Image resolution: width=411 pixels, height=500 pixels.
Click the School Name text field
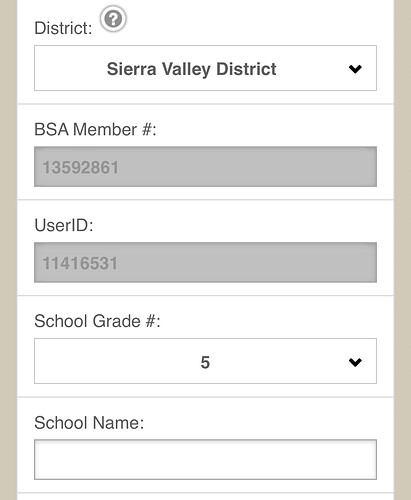pyautogui.click(x=205, y=459)
